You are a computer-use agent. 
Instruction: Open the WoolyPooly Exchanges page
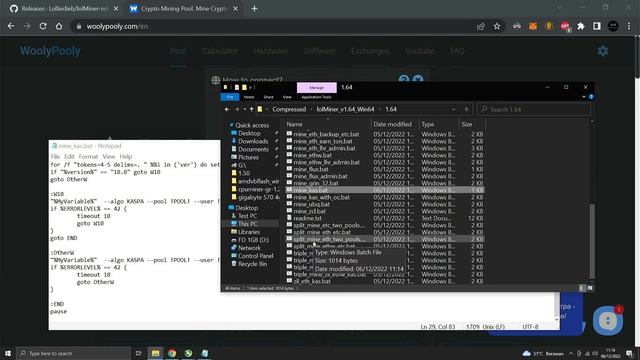pos(370,51)
